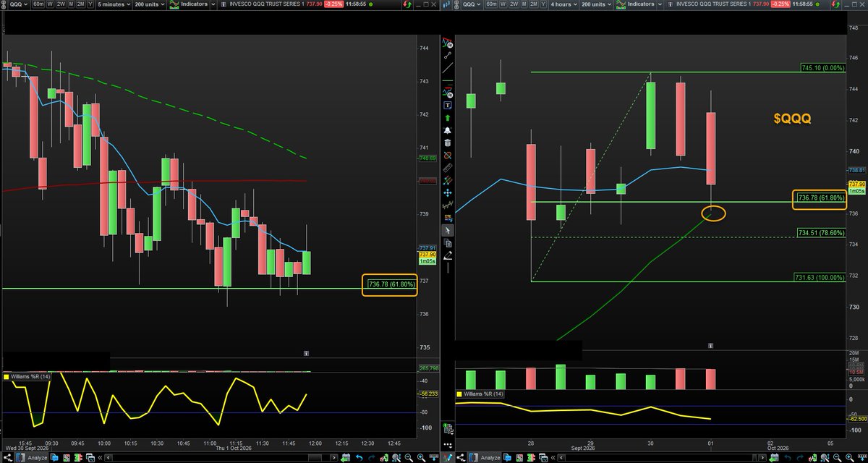Click the candlestick chart icon on right chart
The height and width of the screenshot is (463, 868).
[x=448, y=4]
